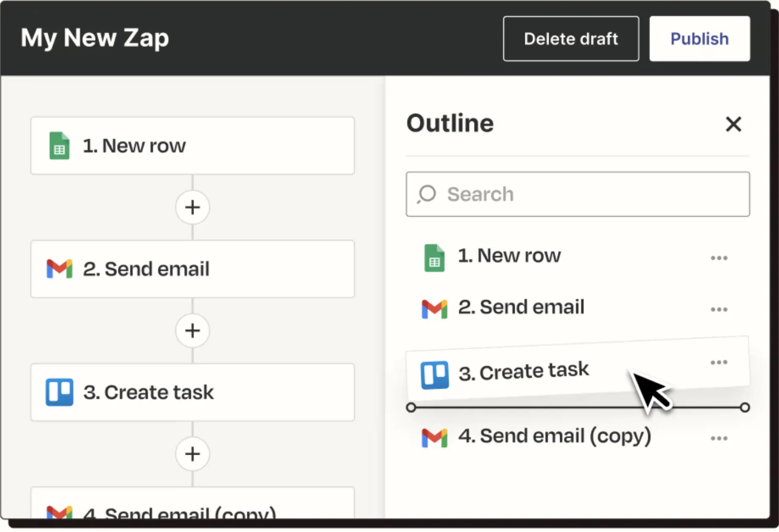This screenshot has width=779, height=532.
Task: Open more options for outline 2. Send email
Action: (x=719, y=310)
